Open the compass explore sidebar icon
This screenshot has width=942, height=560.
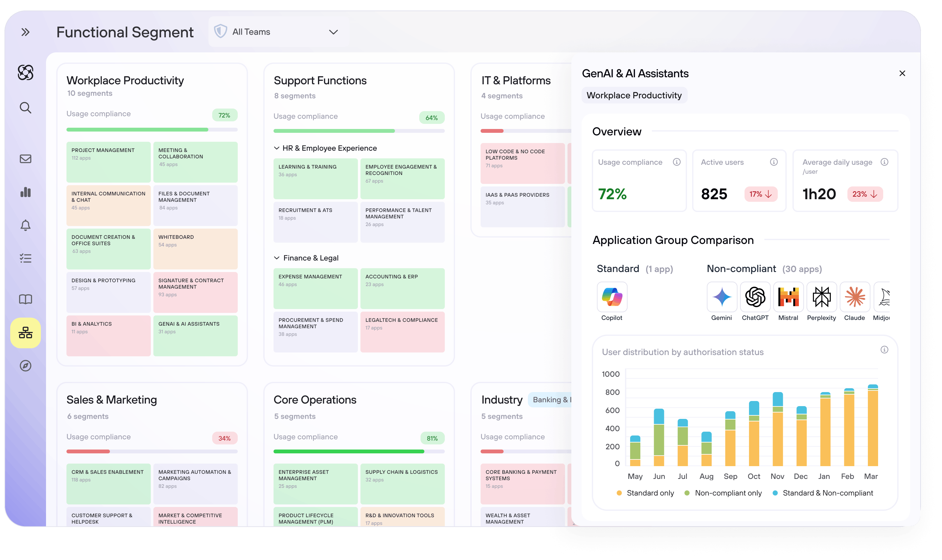[x=25, y=366]
